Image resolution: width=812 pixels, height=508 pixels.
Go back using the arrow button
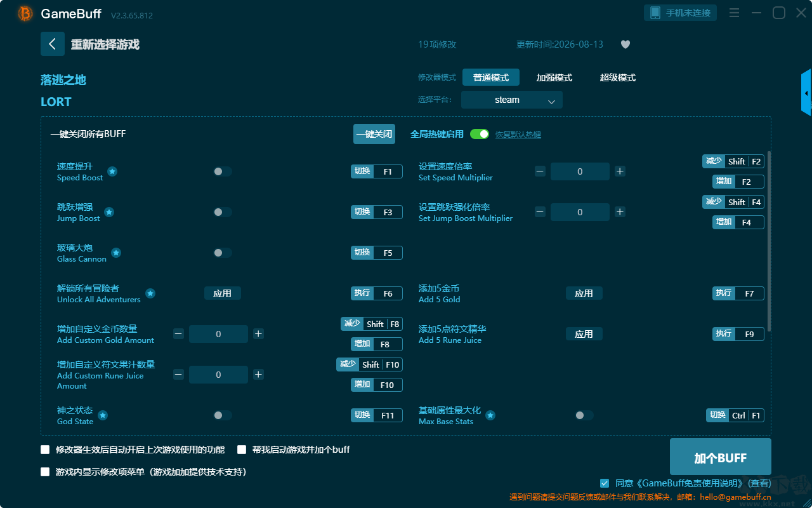coord(53,44)
